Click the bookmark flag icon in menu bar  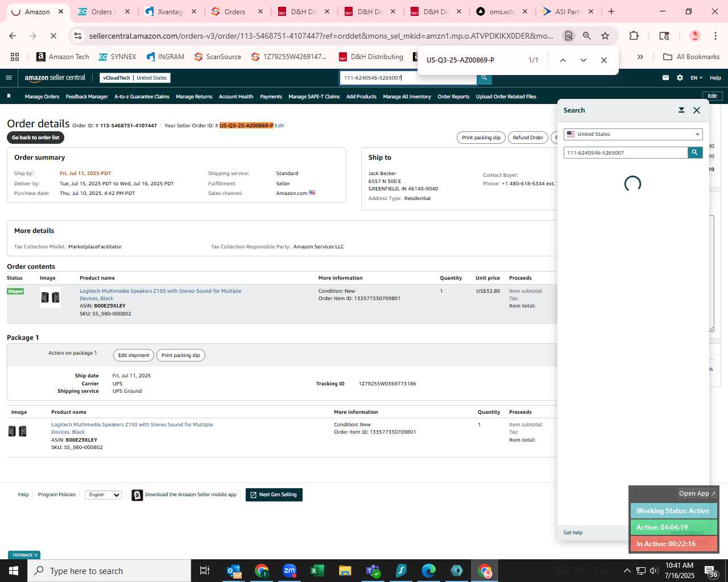coord(9,96)
